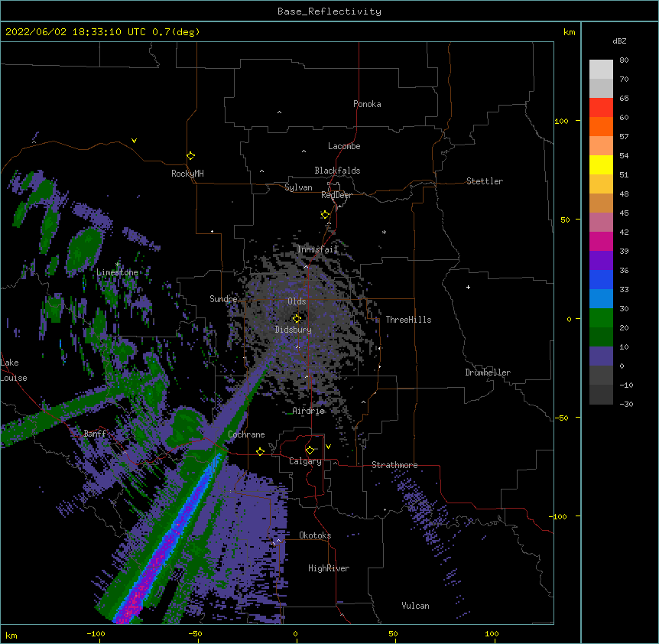Click the Banff label
Viewport: 659px width, 644px height.
(95, 434)
